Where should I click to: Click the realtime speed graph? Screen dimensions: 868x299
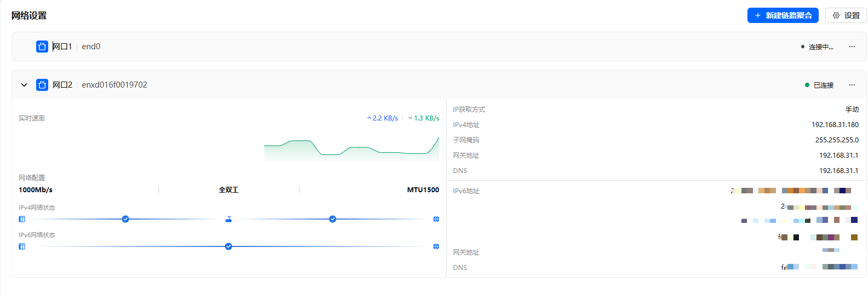351,148
